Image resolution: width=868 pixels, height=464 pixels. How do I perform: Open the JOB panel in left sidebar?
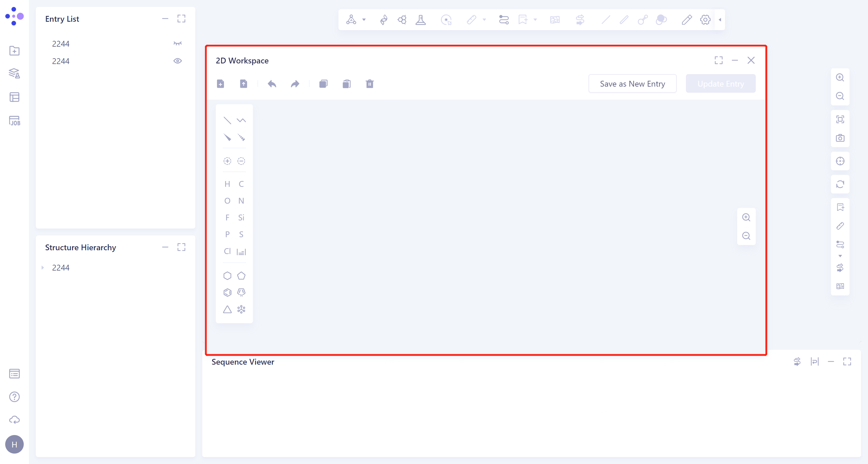click(x=14, y=120)
